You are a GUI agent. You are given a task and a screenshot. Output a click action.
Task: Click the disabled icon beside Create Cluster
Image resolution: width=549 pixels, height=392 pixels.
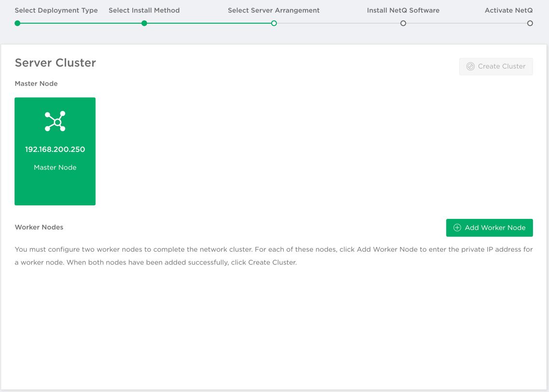tap(470, 67)
